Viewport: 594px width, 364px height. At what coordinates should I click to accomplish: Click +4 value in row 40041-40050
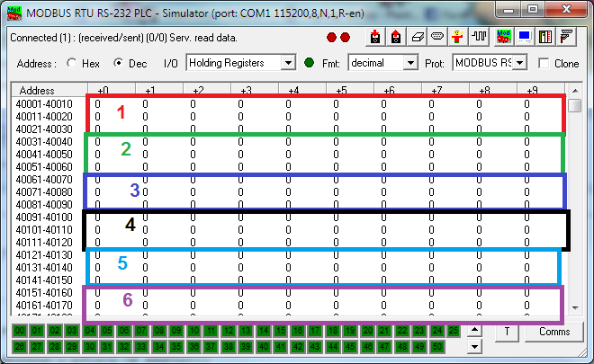pyautogui.click(x=288, y=155)
